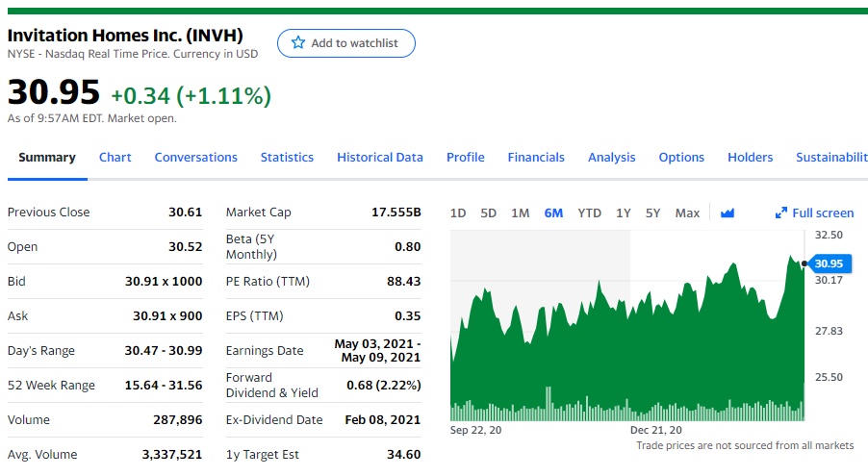Set chart range to 5D
This screenshot has height=476, width=868.
pos(488,213)
